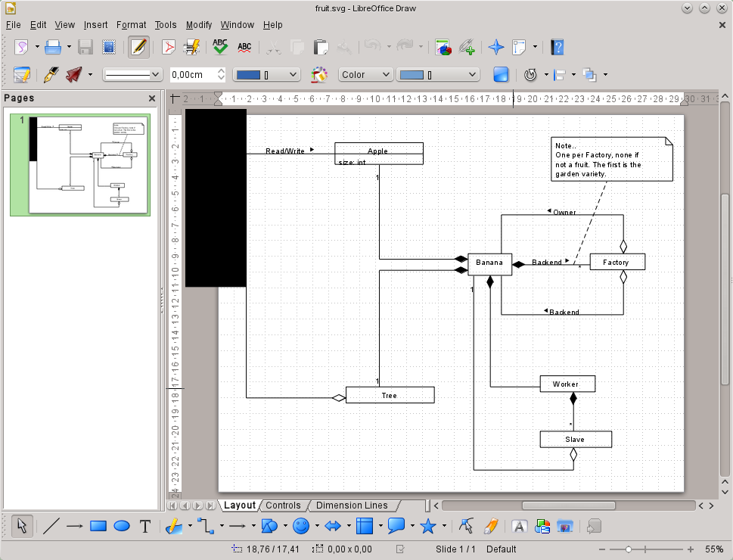Select the Ellipse drawing tool

[121, 527]
